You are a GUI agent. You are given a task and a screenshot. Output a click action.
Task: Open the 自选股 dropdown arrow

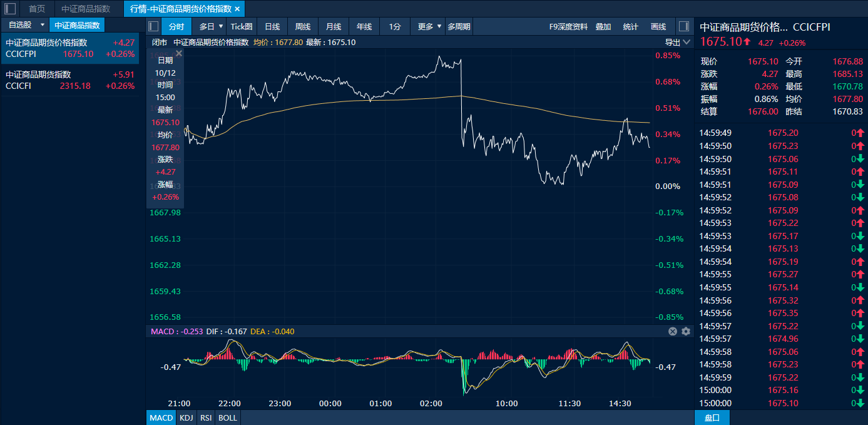point(42,25)
